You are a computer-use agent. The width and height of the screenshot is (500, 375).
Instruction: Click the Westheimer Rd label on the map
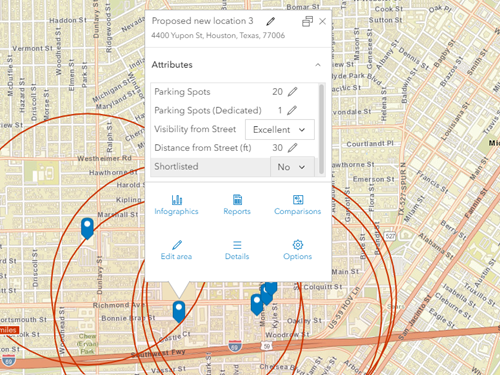click(105, 158)
